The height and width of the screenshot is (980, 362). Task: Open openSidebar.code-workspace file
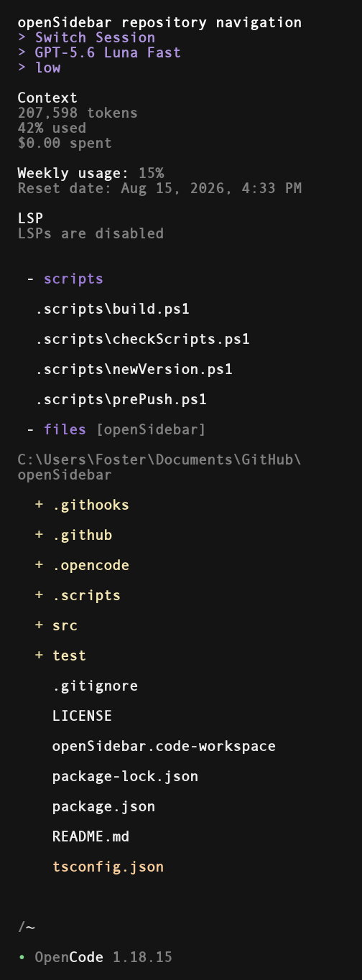pyautogui.click(x=164, y=746)
